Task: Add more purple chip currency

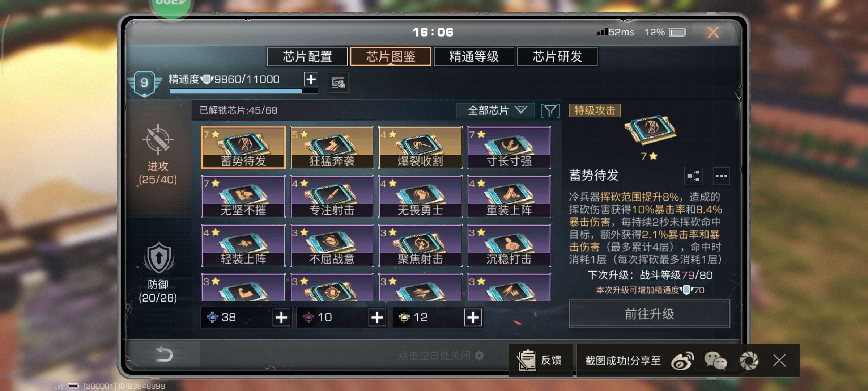Action: [377, 318]
